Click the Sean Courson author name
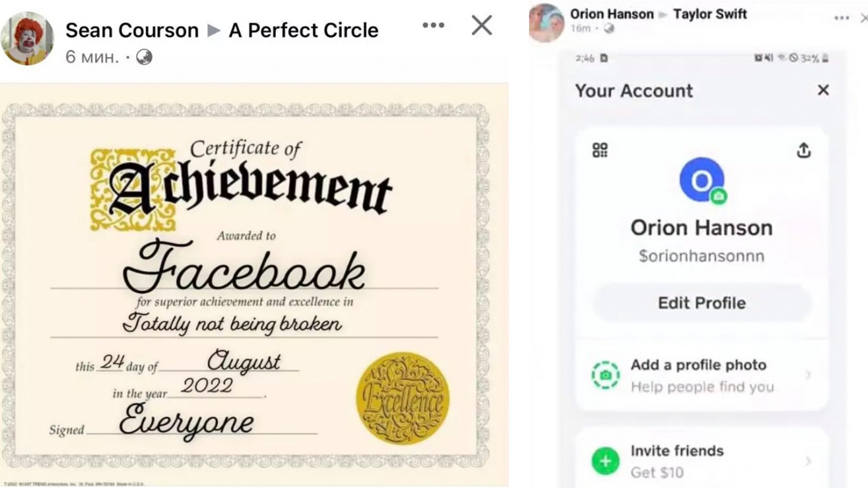The height and width of the screenshot is (488, 868). [132, 31]
